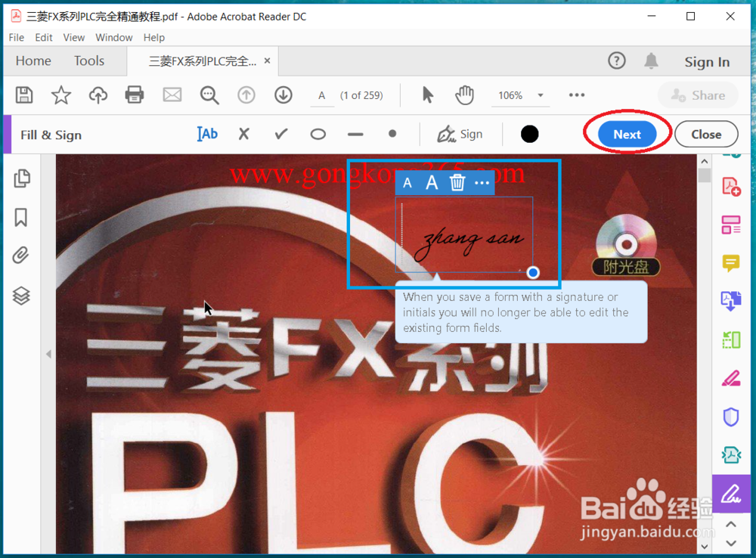Select the Add Text tool

pos(208,134)
